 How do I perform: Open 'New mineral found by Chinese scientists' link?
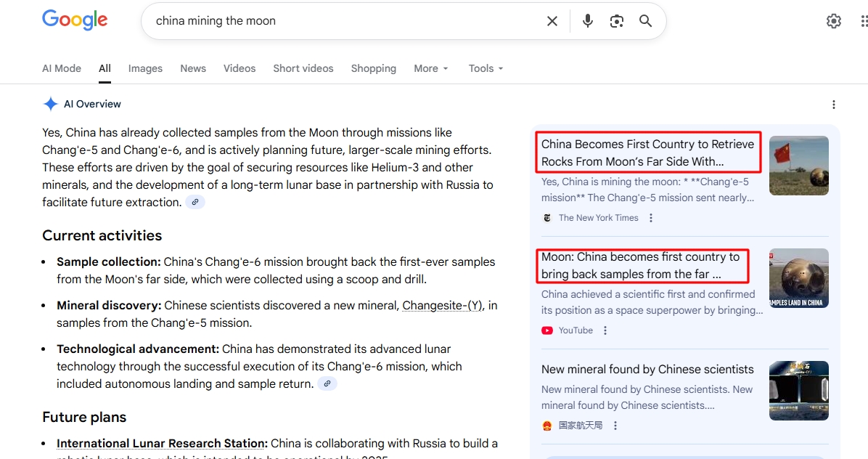coord(647,369)
